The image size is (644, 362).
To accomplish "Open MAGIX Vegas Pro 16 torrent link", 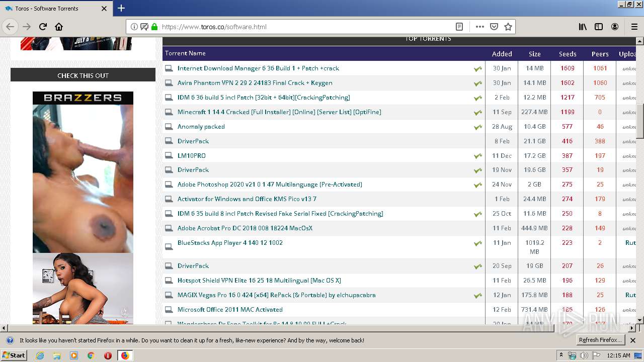I will (x=276, y=295).
